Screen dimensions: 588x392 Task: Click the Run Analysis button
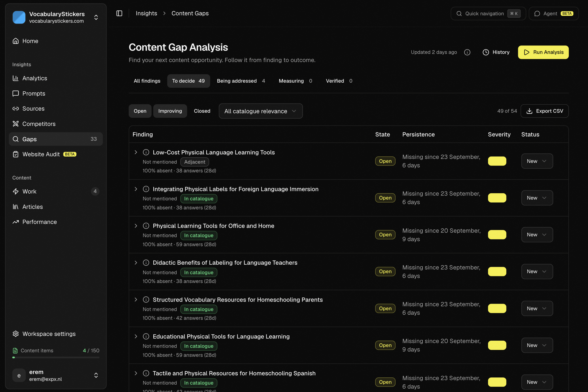coord(543,52)
